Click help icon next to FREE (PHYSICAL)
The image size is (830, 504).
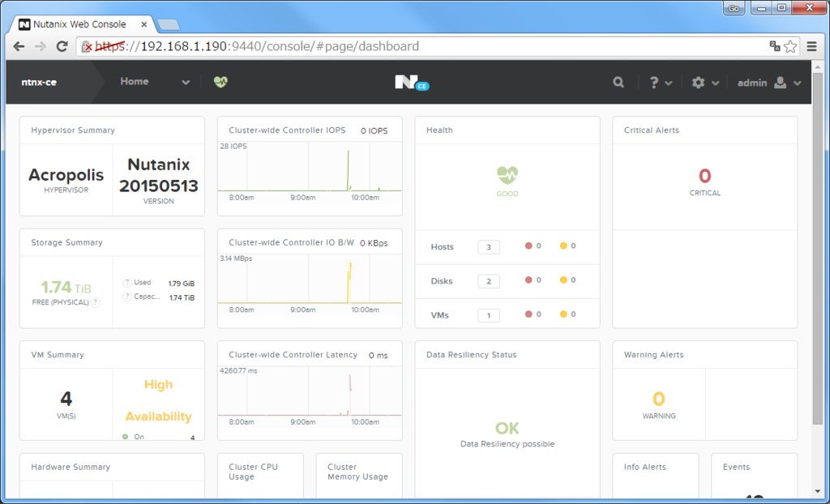tap(96, 302)
